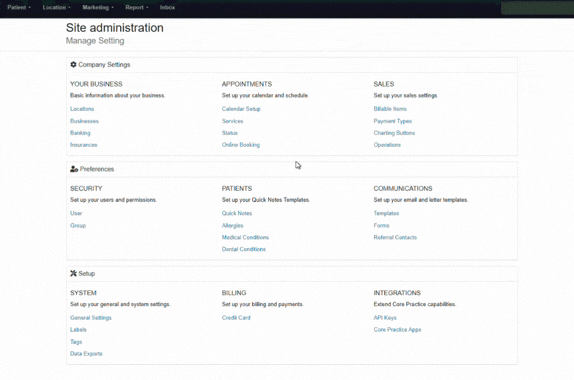Click the Payment Types link
The height and width of the screenshot is (380, 574).
pos(392,121)
